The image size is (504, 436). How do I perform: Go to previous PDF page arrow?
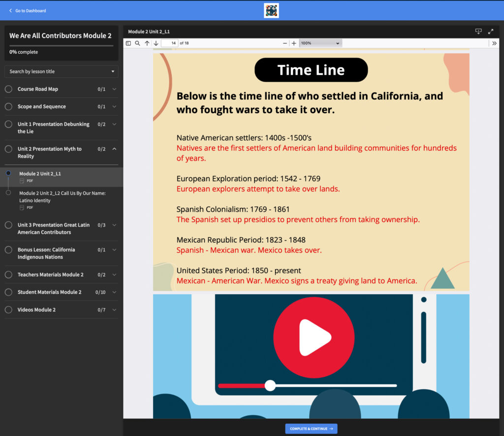pos(147,43)
